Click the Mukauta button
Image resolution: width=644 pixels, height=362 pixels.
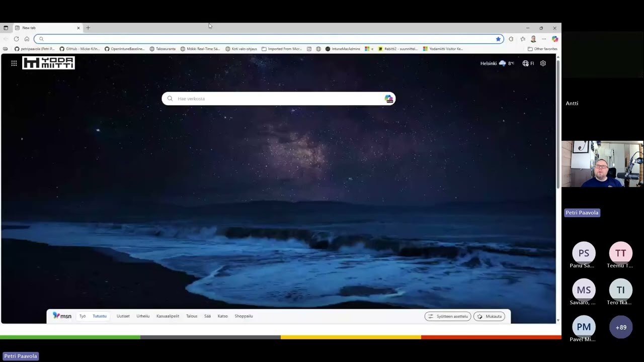point(489,316)
